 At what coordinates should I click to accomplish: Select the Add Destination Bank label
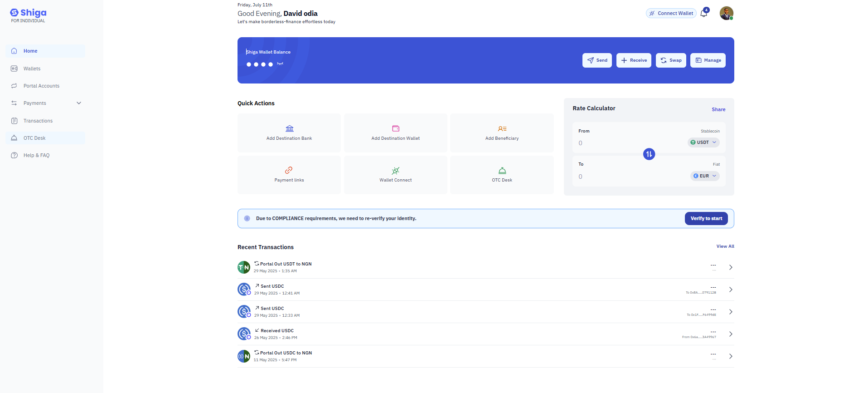[x=289, y=138]
